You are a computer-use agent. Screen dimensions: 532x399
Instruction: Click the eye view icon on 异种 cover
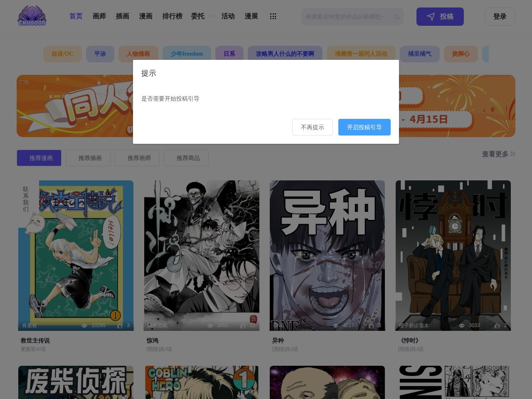(x=336, y=326)
